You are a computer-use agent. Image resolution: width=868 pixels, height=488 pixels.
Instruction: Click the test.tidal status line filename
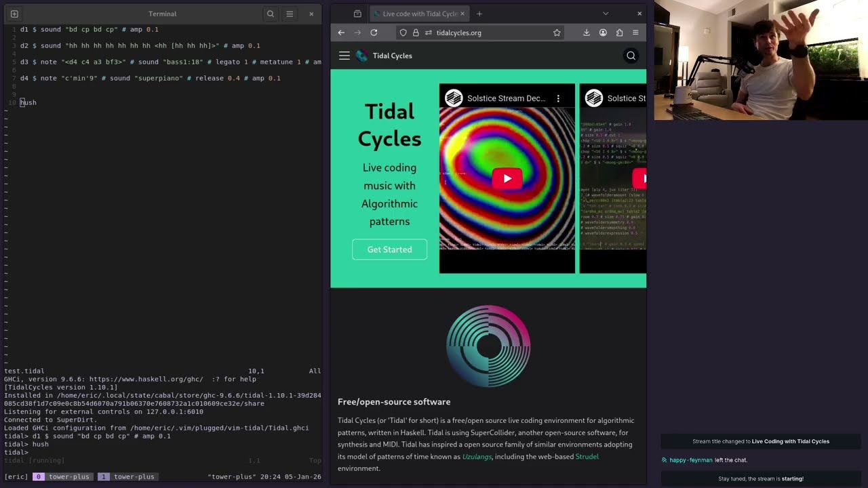tap(24, 371)
